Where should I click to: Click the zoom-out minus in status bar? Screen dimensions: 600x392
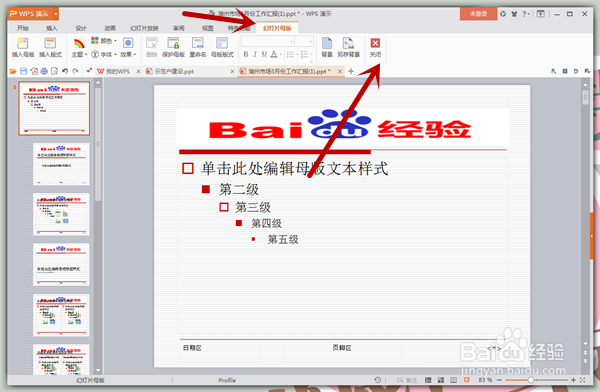point(499,380)
